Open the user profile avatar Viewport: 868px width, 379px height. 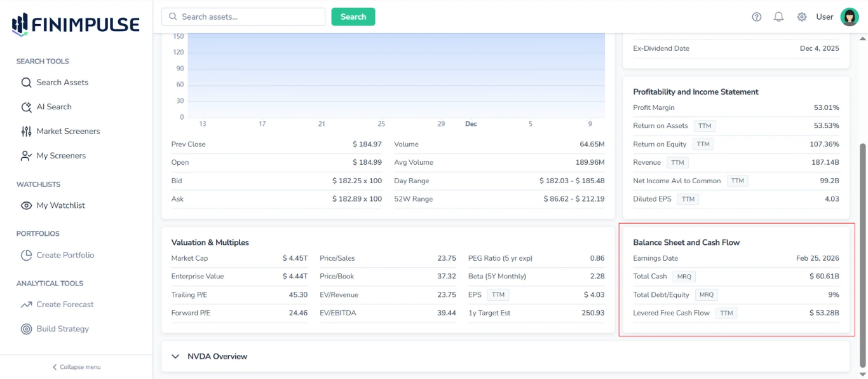tap(850, 17)
